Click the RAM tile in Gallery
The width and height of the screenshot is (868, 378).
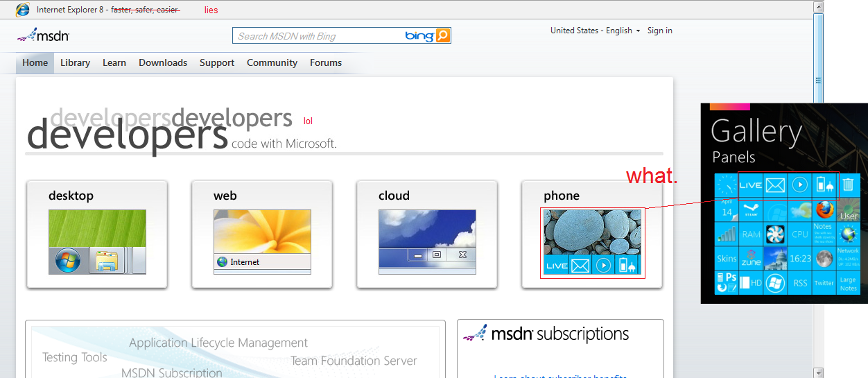751,234
